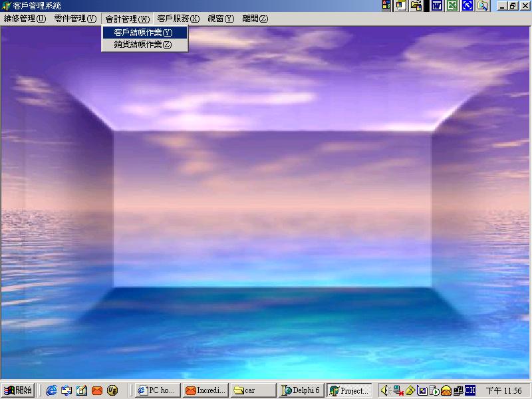Screen dimensions: 532x399
Task: Click the disconnected network tray icon
Action: pyautogui.click(x=398, y=391)
